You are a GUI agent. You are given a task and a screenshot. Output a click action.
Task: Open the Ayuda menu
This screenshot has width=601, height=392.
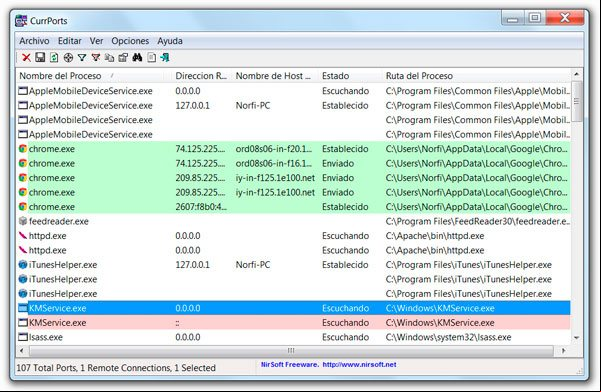(x=170, y=41)
